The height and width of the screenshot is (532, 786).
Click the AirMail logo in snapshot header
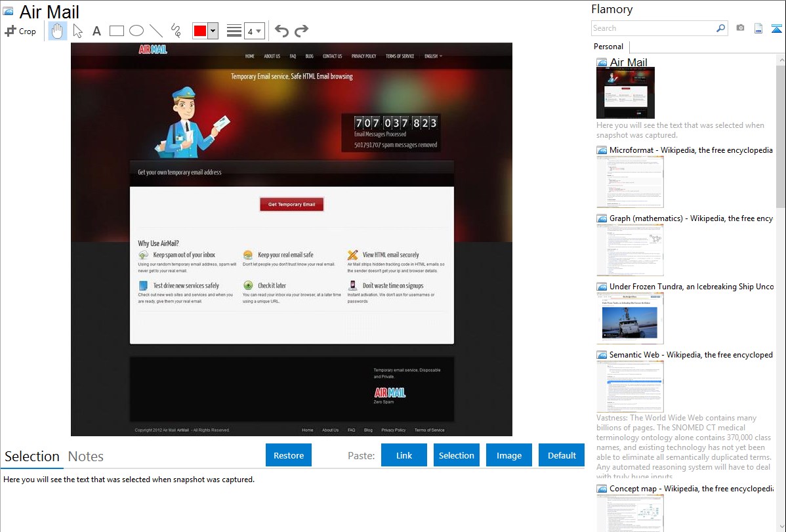coord(153,49)
